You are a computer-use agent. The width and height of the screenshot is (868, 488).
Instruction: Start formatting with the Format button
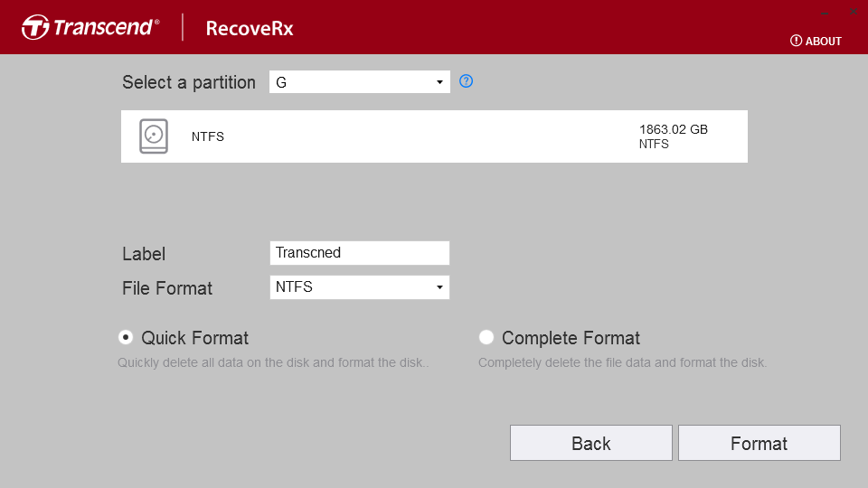759,443
